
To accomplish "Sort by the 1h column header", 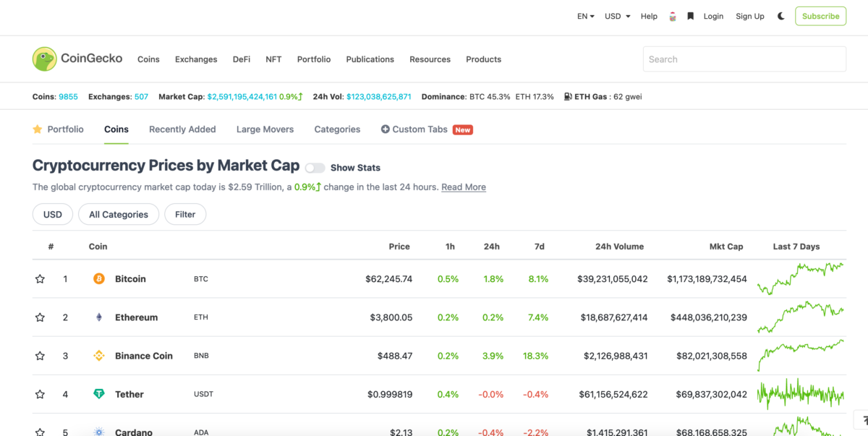I will pos(450,247).
